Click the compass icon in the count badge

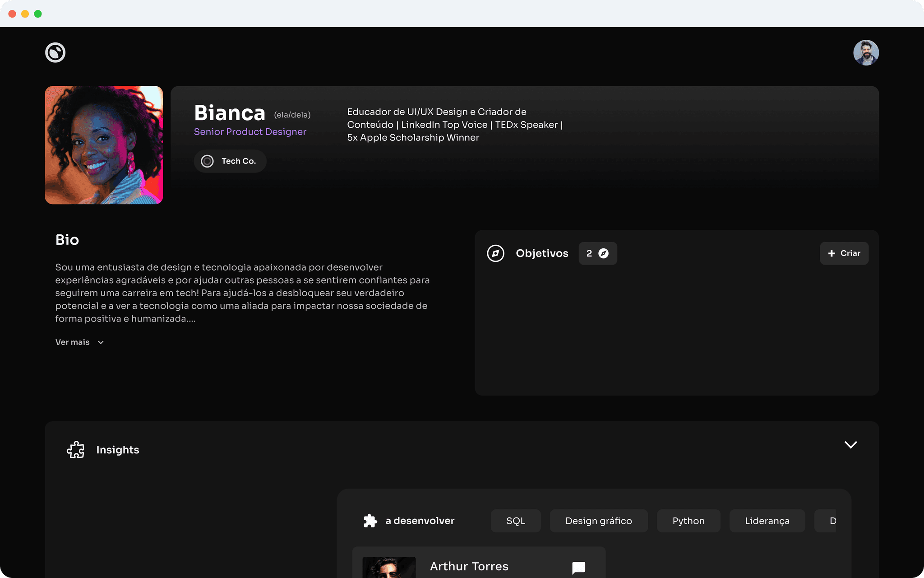603,253
